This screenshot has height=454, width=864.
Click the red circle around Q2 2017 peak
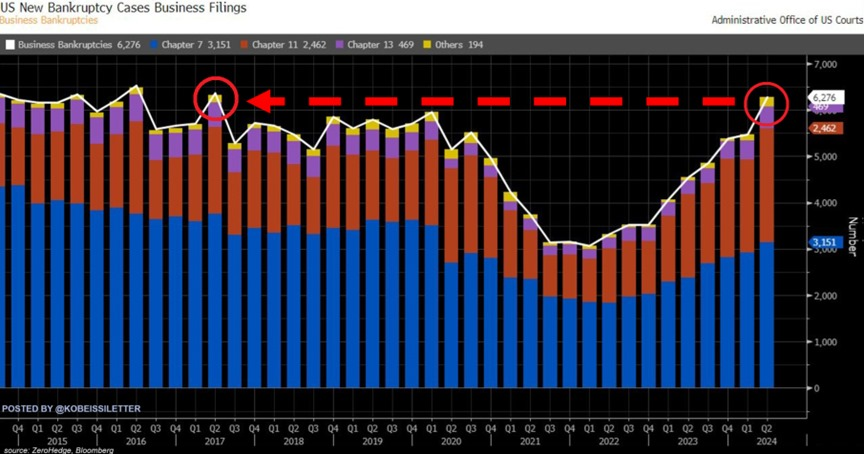(215, 99)
